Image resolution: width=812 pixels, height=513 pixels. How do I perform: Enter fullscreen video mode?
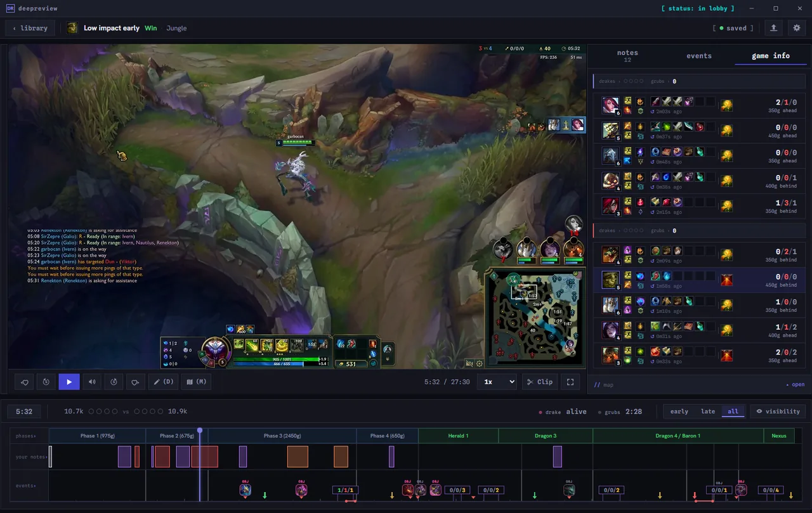pos(570,382)
